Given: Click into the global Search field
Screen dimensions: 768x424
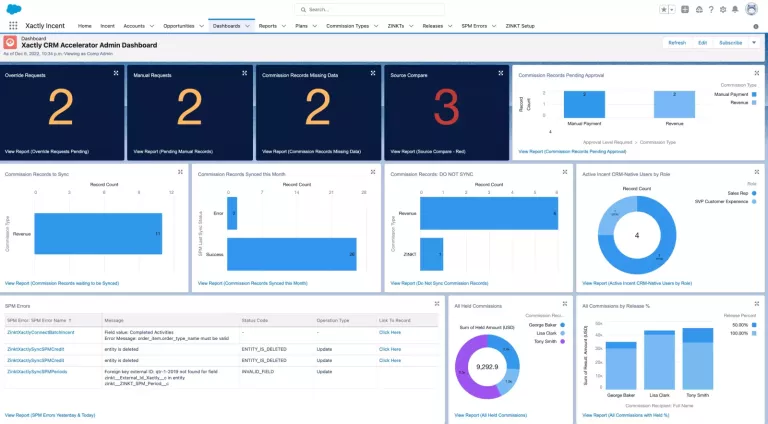Looking at the screenshot, I should (x=370, y=9).
